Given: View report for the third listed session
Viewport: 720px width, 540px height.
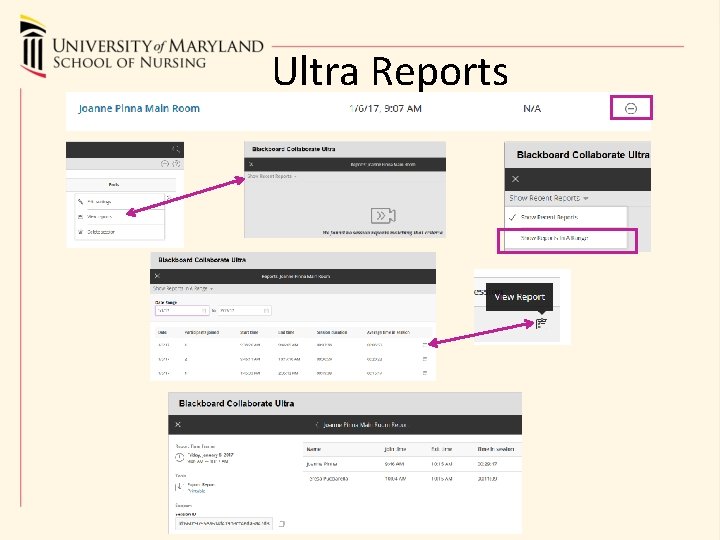Looking at the screenshot, I should 425,373.
